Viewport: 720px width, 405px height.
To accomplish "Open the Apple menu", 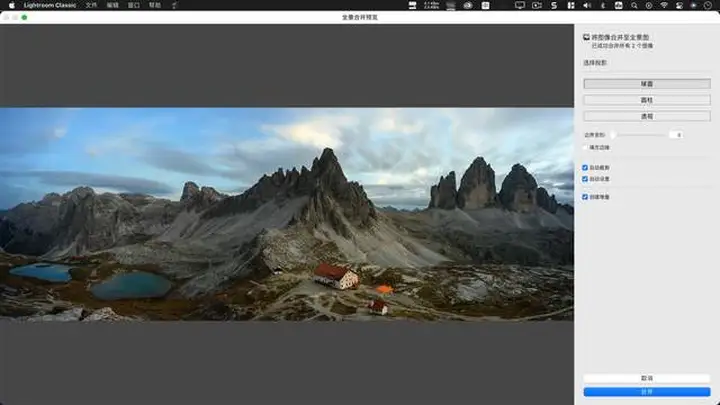I will pyautogui.click(x=10, y=5).
